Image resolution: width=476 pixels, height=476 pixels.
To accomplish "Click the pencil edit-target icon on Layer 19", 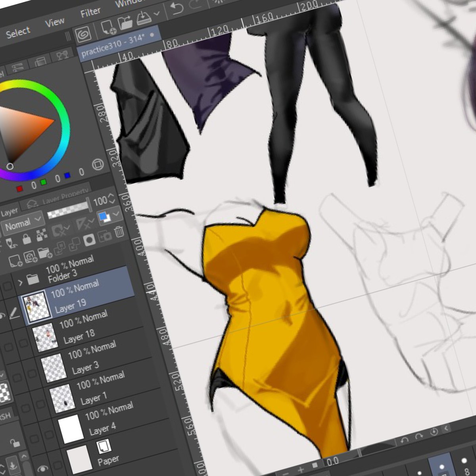I will [x=15, y=314].
